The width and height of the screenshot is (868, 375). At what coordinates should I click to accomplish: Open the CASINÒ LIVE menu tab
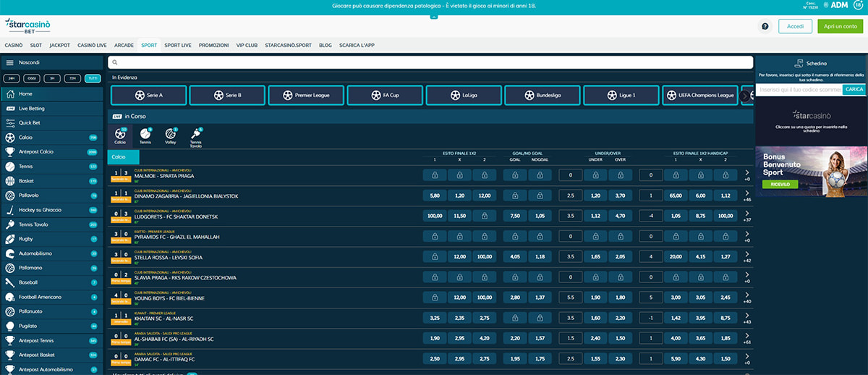[x=92, y=45]
